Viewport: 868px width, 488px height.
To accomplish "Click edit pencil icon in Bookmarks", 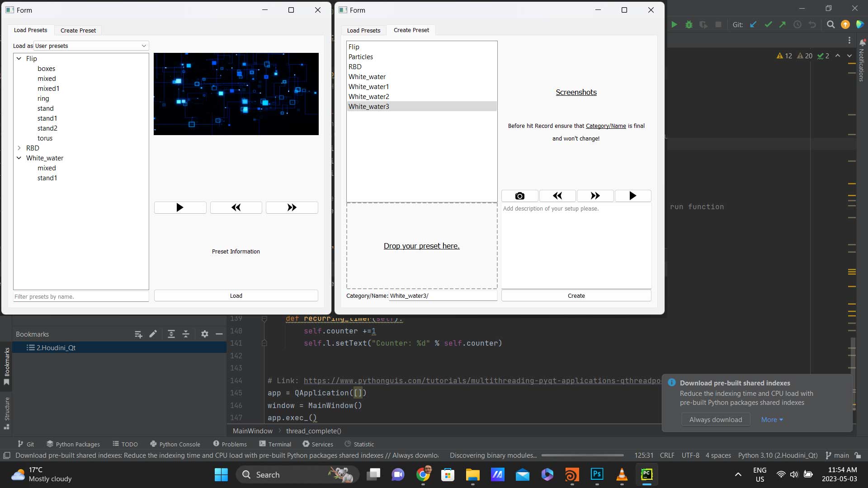I will pos(153,334).
